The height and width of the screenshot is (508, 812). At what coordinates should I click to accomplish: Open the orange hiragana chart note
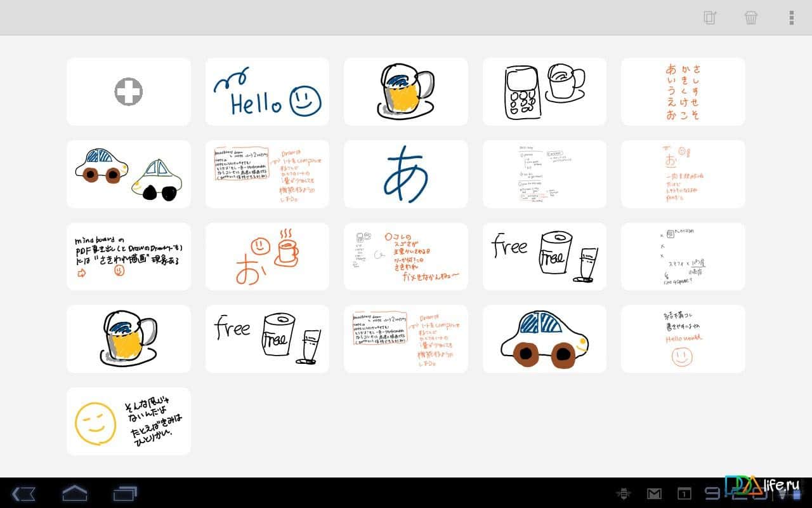coord(683,92)
